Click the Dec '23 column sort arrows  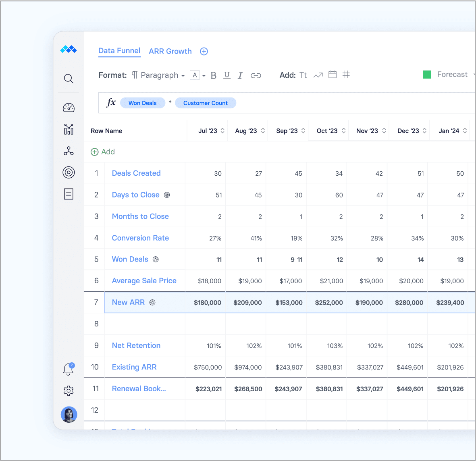click(x=424, y=131)
